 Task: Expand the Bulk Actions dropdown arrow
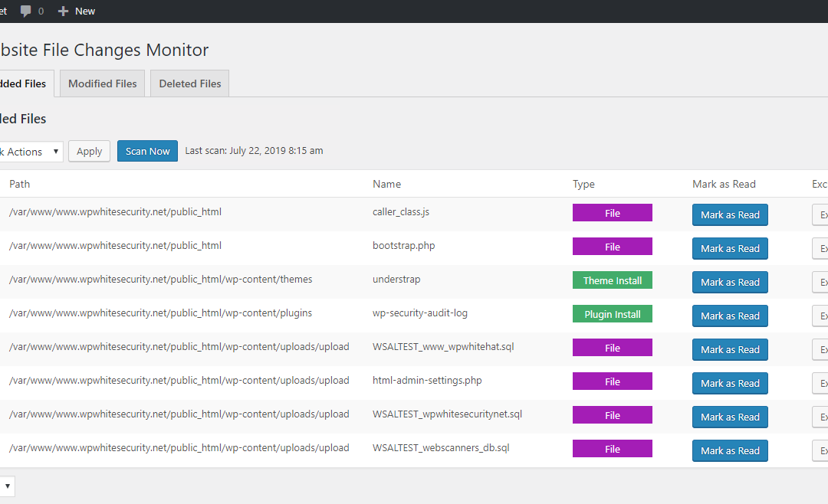click(x=58, y=151)
